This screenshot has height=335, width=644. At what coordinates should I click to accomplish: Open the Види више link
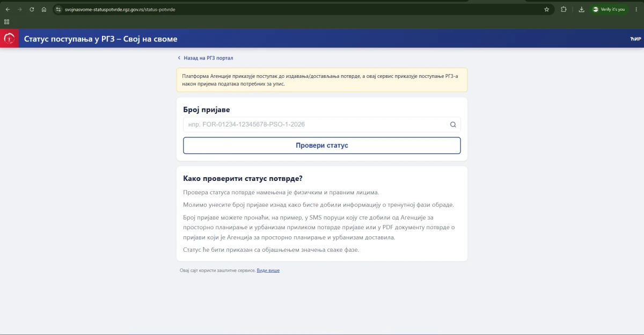click(268, 271)
